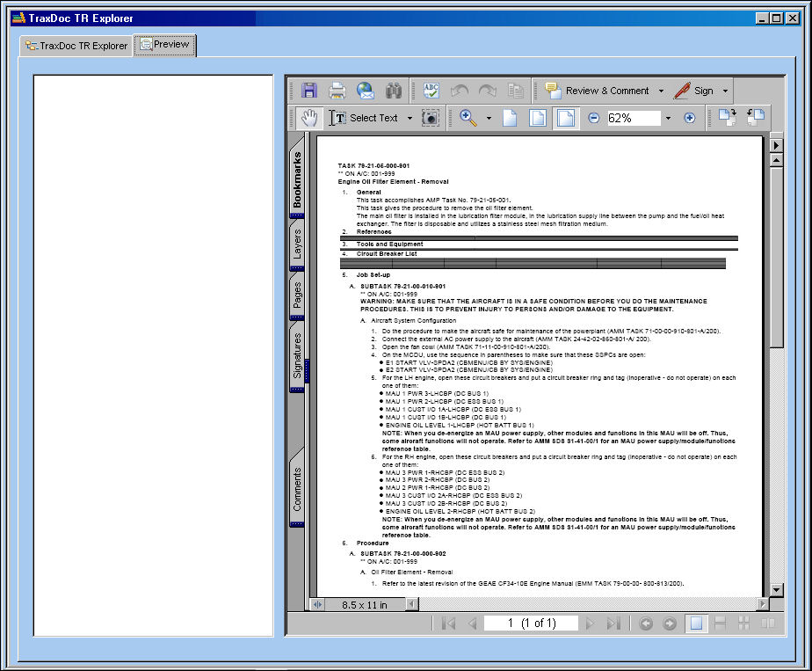Image resolution: width=812 pixels, height=671 pixels.
Task: Click the Tools and Equipment heading
Action: click(x=389, y=244)
